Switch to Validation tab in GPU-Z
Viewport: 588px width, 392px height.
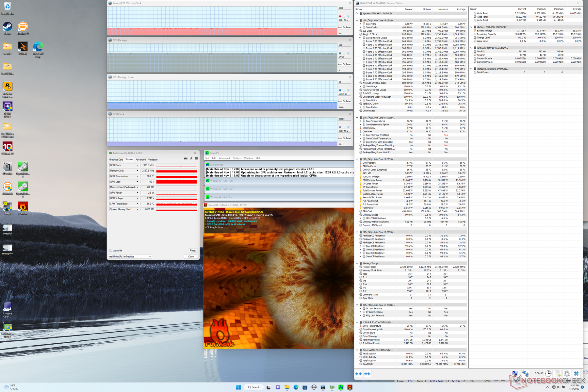(153, 160)
